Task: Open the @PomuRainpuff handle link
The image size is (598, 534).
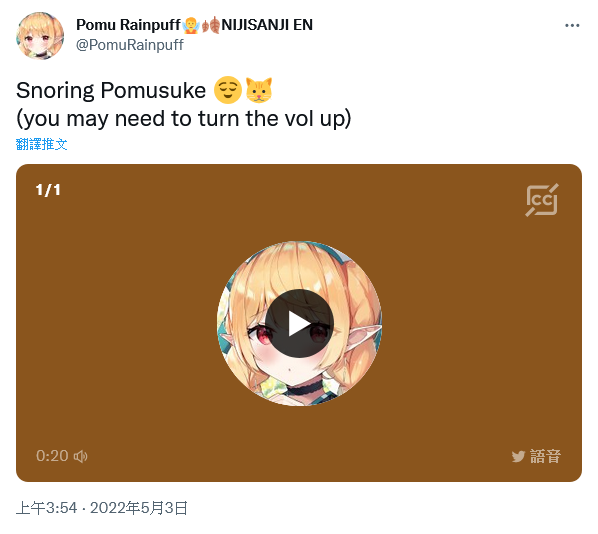Action: pyautogui.click(x=130, y=45)
